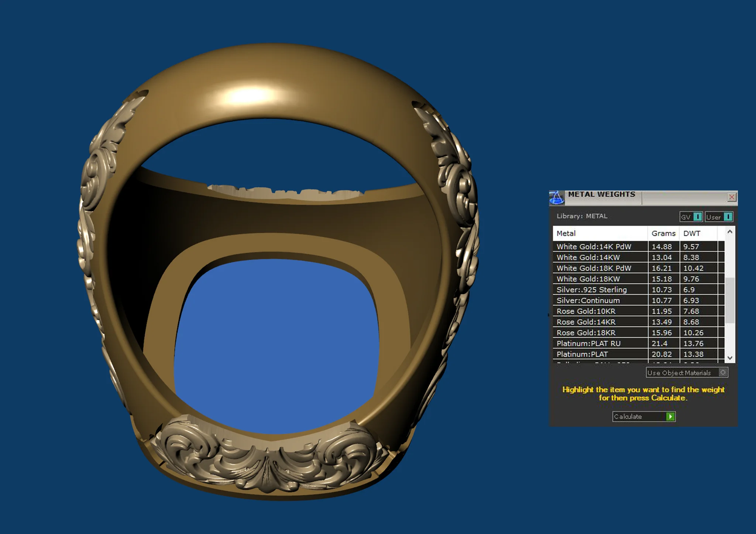The width and height of the screenshot is (756, 534).
Task: Click the metal list scroll down arrow
Action: pos(730,358)
